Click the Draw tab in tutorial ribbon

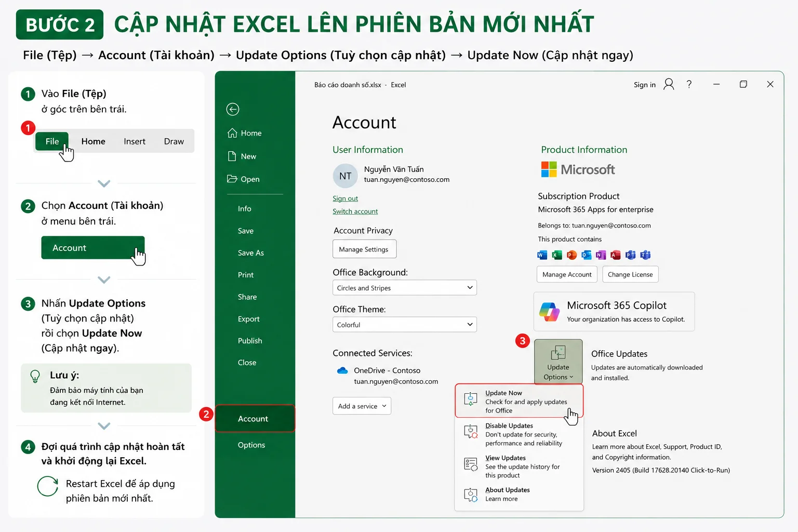174,141
